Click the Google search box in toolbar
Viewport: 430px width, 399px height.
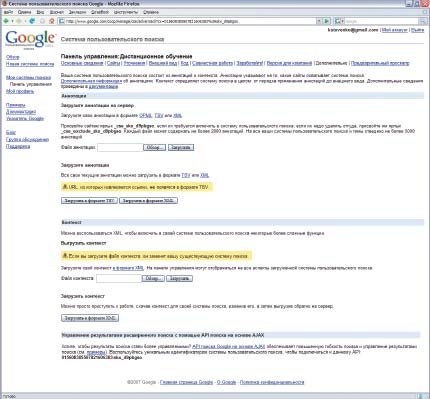coord(381,21)
